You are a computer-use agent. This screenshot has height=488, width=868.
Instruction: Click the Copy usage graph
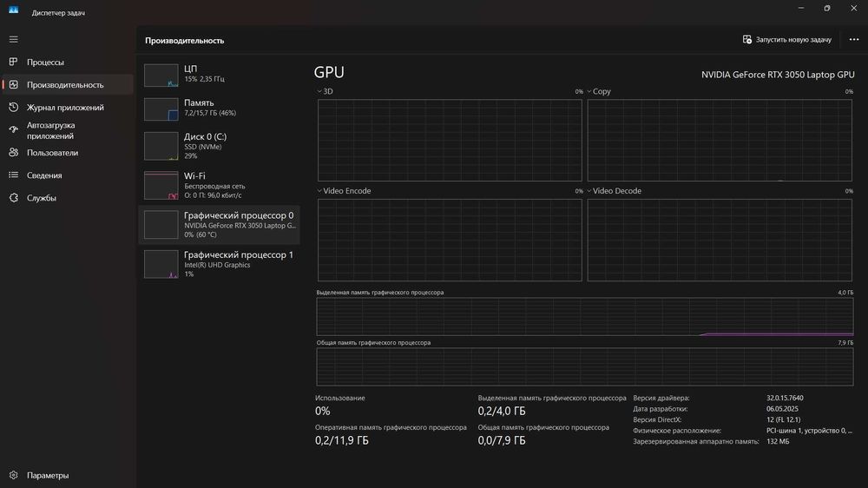point(719,140)
